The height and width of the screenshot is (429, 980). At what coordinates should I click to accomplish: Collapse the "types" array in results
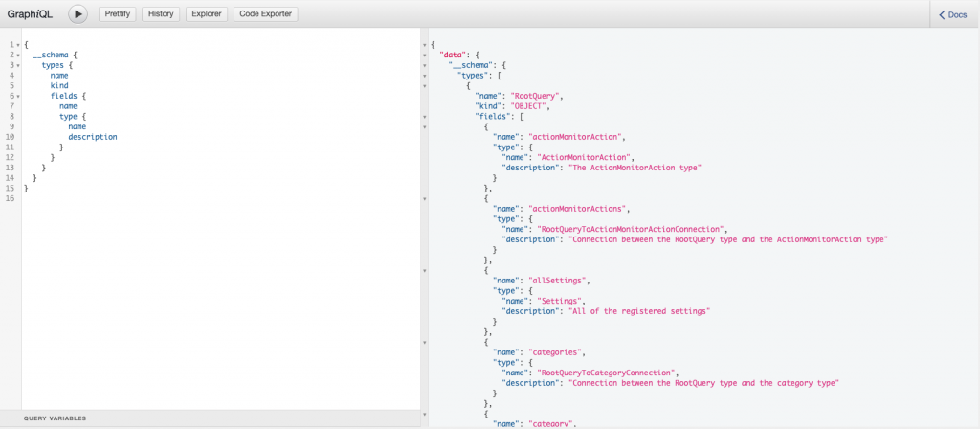click(x=424, y=76)
